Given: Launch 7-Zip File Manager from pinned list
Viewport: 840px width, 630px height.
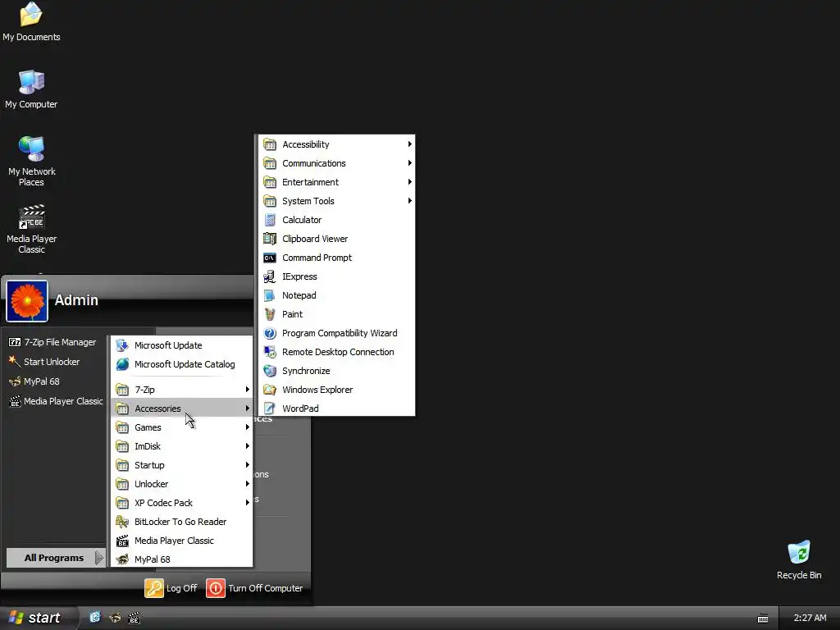Looking at the screenshot, I should click(52, 342).
